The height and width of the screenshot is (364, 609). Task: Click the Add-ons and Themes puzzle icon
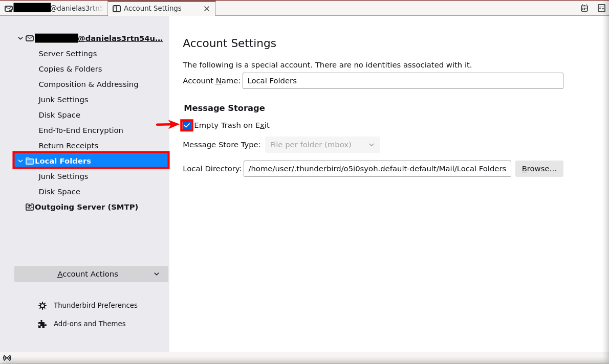pyautogui.click(x=42, y=324)
